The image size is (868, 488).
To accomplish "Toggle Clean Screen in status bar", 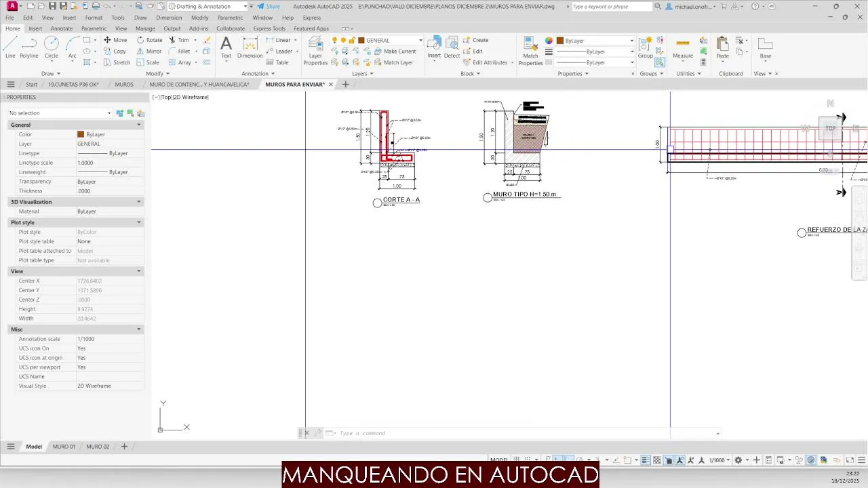I will [850, 460].
